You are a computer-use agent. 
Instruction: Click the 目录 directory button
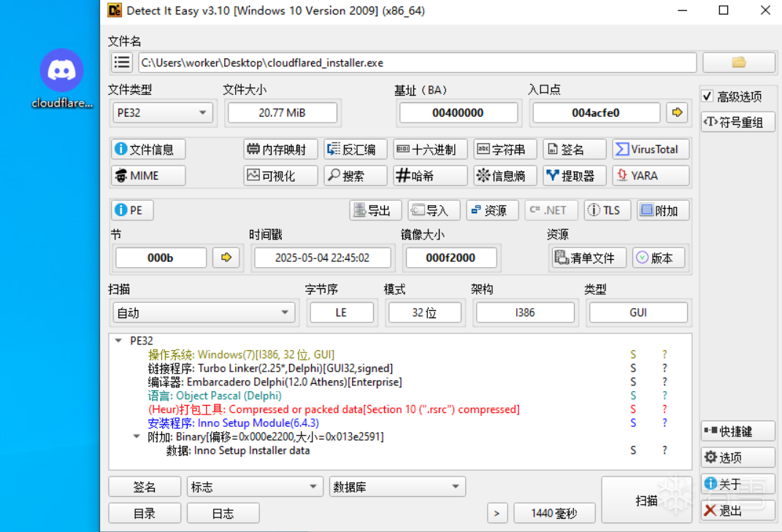coord(145,513)
